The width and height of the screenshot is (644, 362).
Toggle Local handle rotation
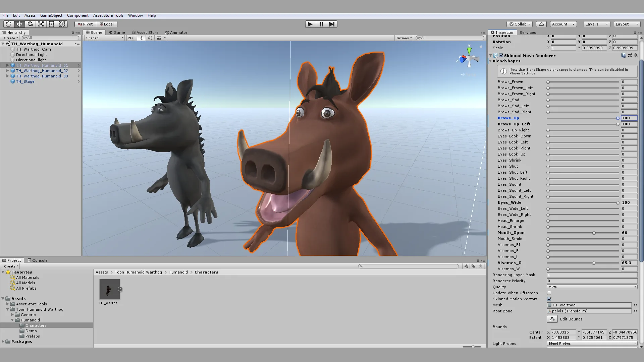pos(107,24)
